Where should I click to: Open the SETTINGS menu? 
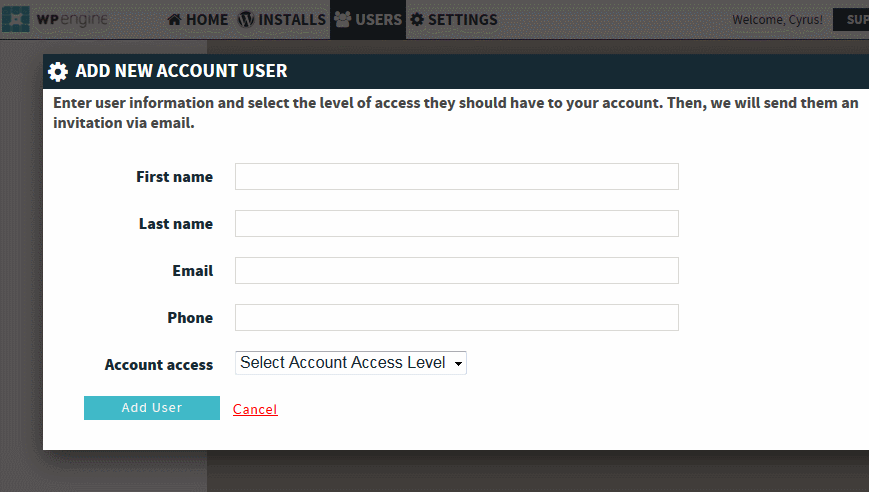[x=454, y=20]
